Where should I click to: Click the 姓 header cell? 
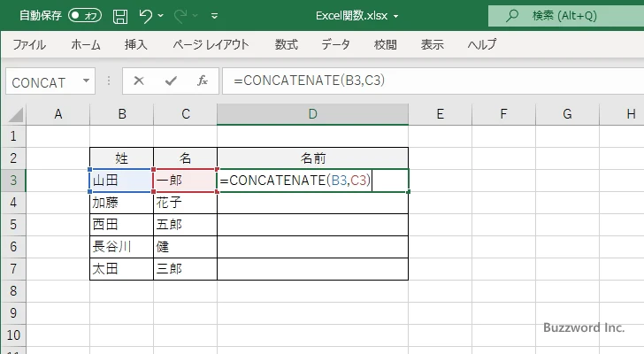pos(121,158)
